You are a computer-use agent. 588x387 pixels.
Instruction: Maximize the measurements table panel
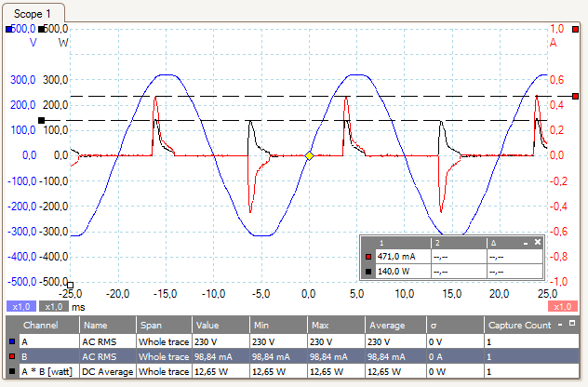[570, 325]
